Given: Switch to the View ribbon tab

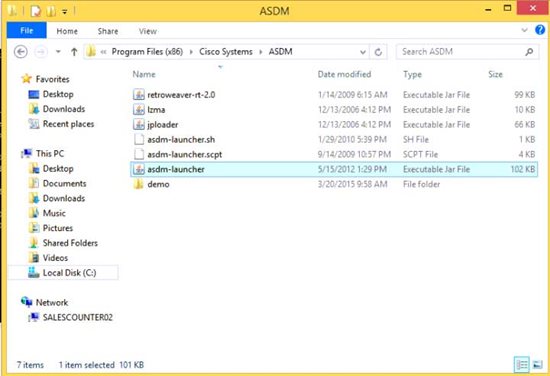Looking at the screenshot, I should point(148,31).
